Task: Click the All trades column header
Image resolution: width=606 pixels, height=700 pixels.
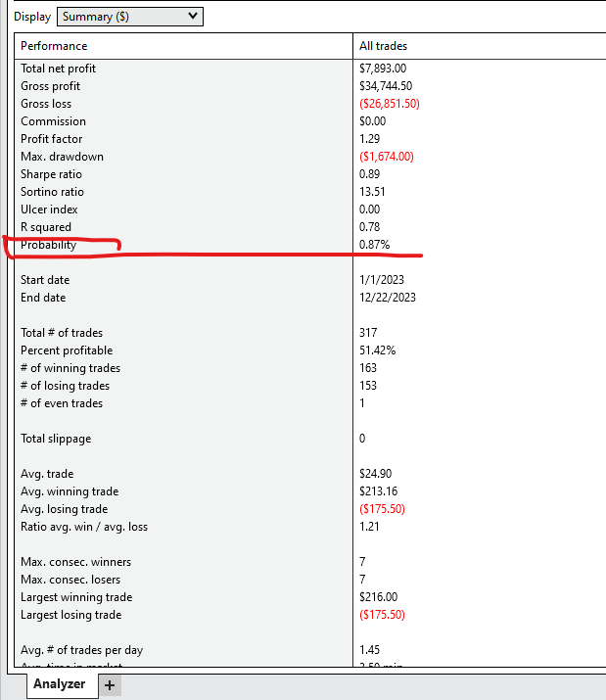Action: click(384, 46)
